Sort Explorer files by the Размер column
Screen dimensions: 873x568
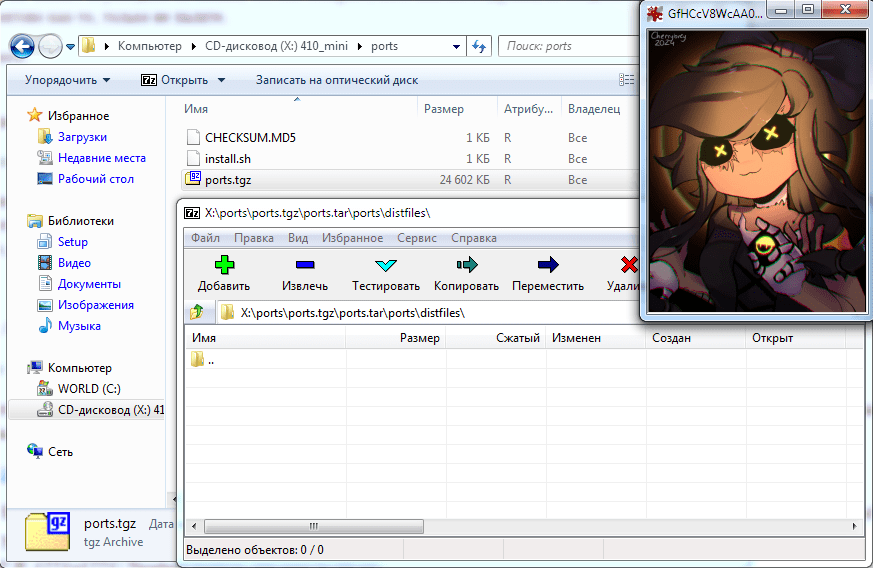click(x=444, y=109)
